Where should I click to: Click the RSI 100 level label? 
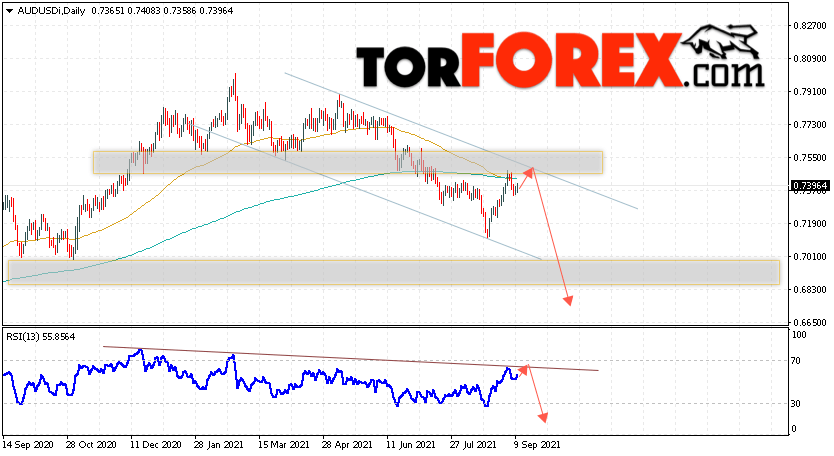tap(799, 335)
